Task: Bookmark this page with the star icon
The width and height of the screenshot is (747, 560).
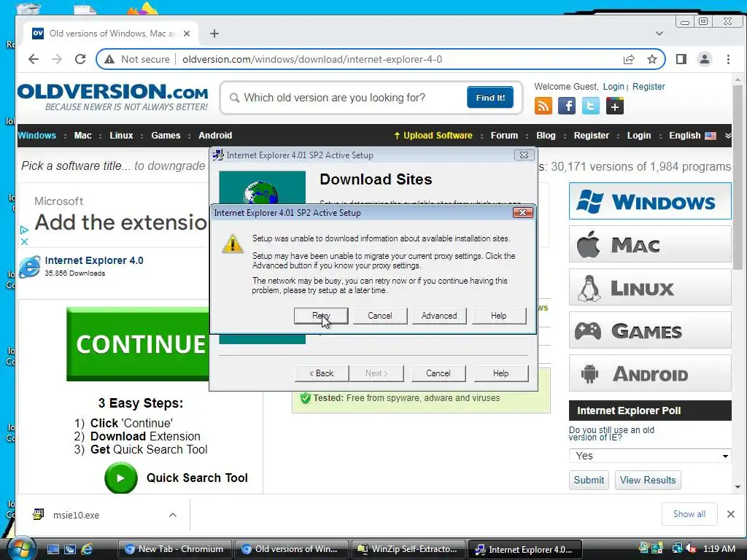Action: tap(651, 59)
